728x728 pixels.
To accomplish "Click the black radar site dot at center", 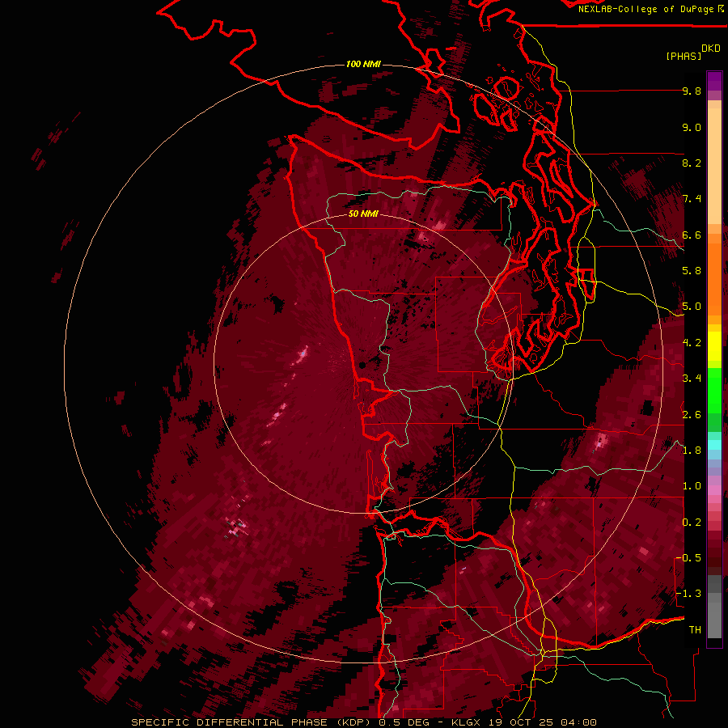I will pos(362,366).
